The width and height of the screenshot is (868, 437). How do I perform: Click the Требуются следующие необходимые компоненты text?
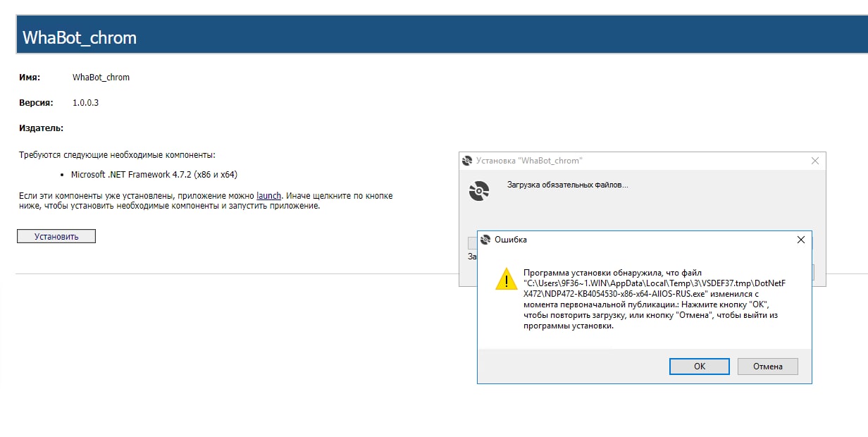[117, 154]
